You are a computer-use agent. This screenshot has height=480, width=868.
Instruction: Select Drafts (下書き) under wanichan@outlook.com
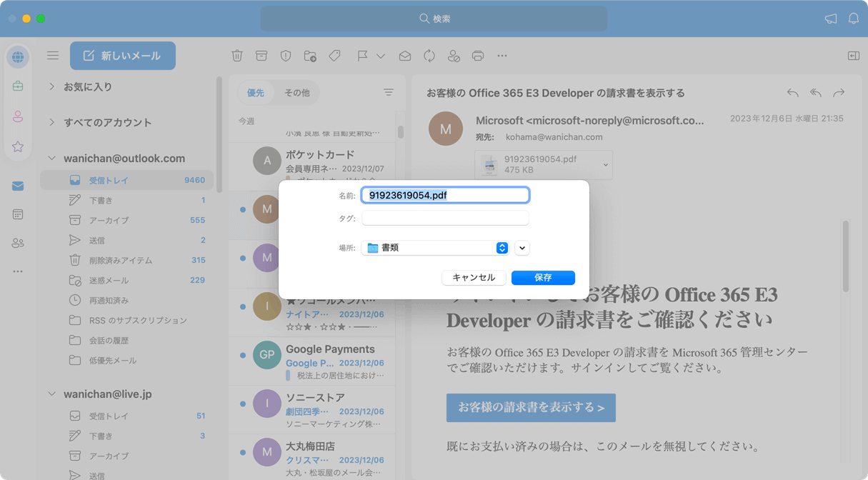pos(128,200)
